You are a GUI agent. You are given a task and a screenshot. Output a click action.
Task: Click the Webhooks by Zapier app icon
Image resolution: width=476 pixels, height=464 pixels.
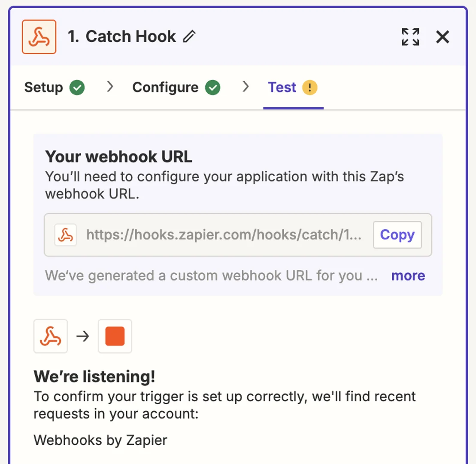(38, 37)
